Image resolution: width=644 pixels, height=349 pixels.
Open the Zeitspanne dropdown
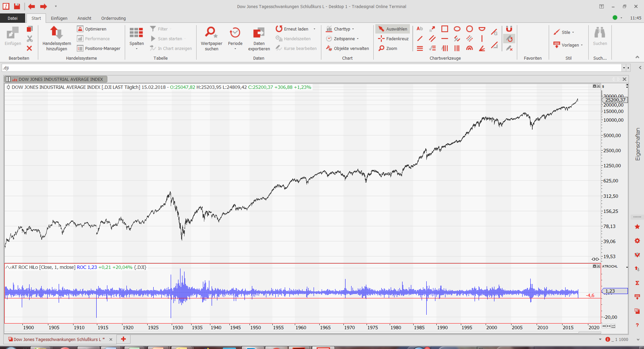coord(343,39)
